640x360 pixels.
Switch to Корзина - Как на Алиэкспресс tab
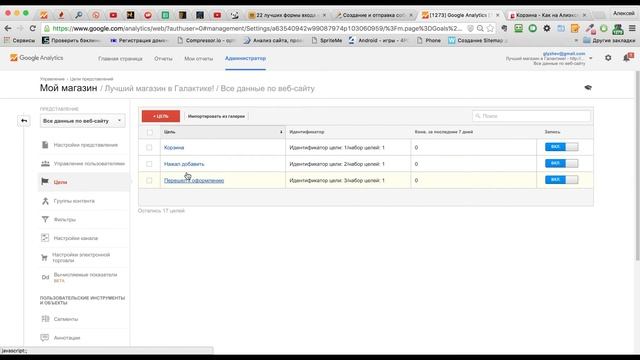(x=547, y=15)
